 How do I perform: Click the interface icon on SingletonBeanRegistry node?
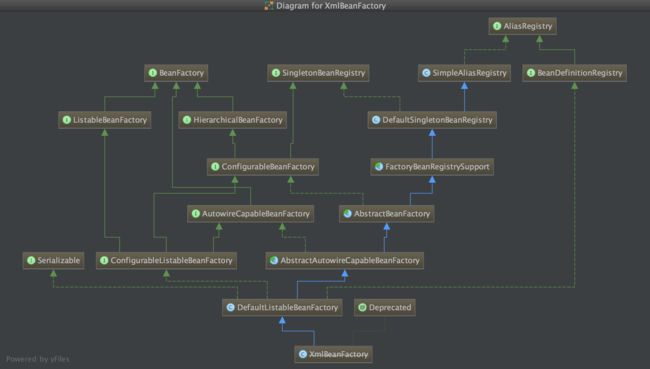(x=276, y=73)
